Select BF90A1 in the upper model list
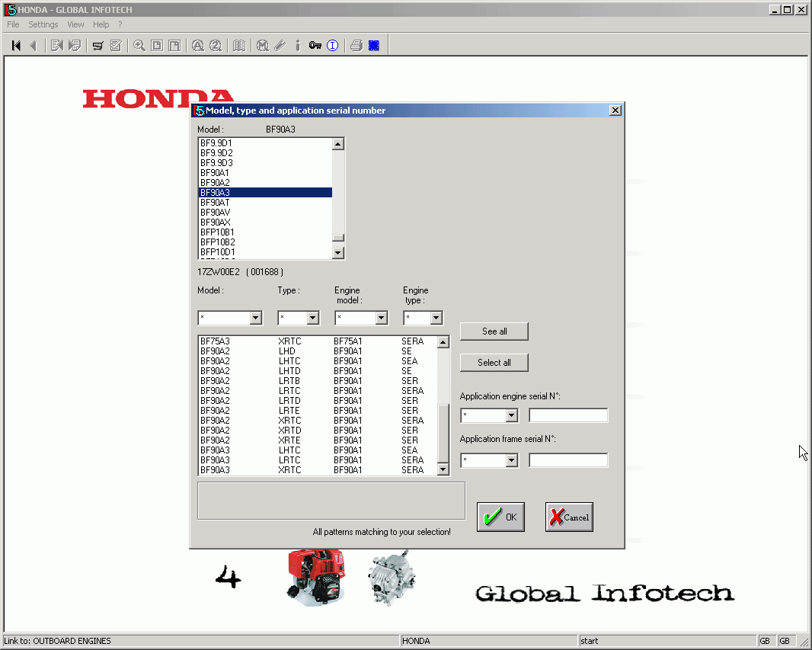812x650 pixels. point(264,172)
